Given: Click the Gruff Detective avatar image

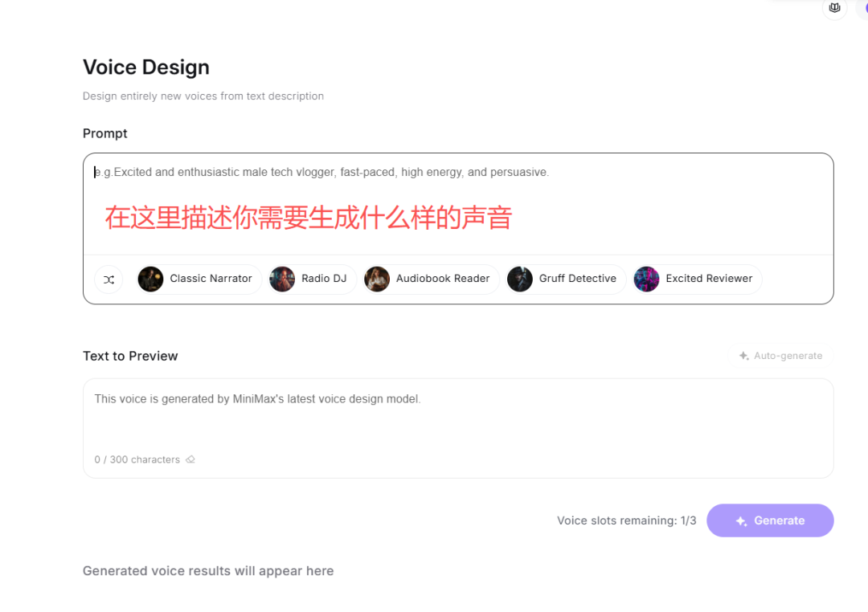Looking at the screenshot, I should click(520, 279).
